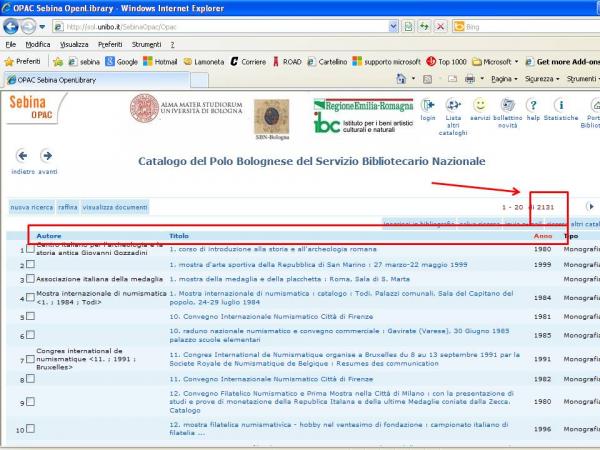Click the Preferiti star button
The width and height of the screenshot is (600, 450).
tap(23, 61)
